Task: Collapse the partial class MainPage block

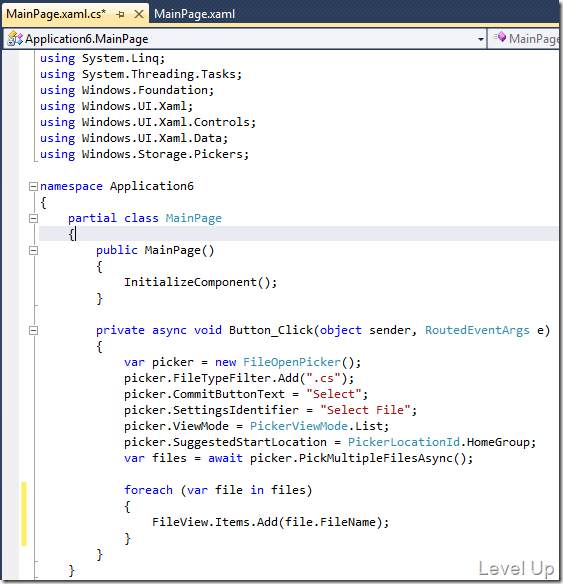Action: [34, 218]
